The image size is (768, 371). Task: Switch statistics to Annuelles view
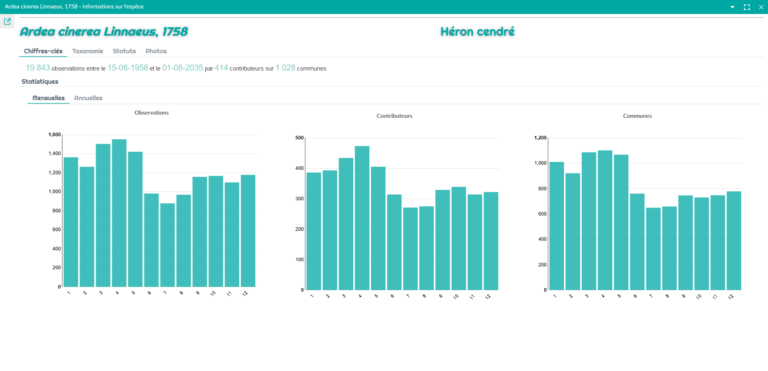(x=88, y=98)
